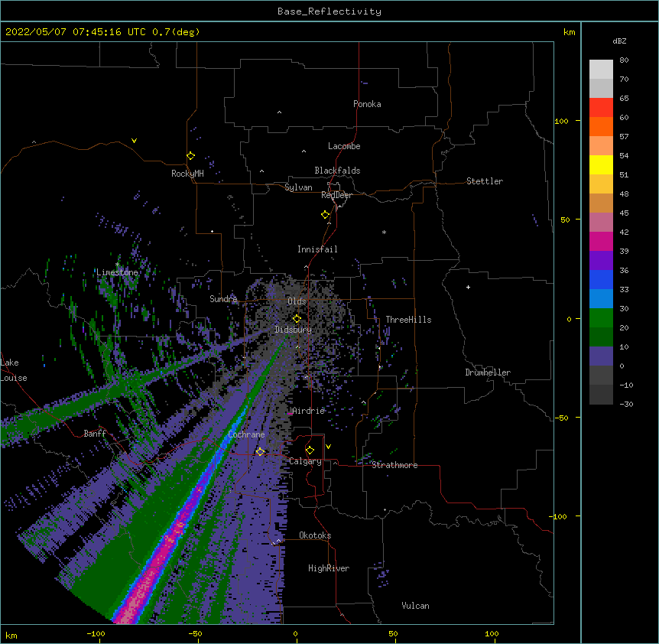
Task: Click the RockyMH label
Action: coord(187,174)
